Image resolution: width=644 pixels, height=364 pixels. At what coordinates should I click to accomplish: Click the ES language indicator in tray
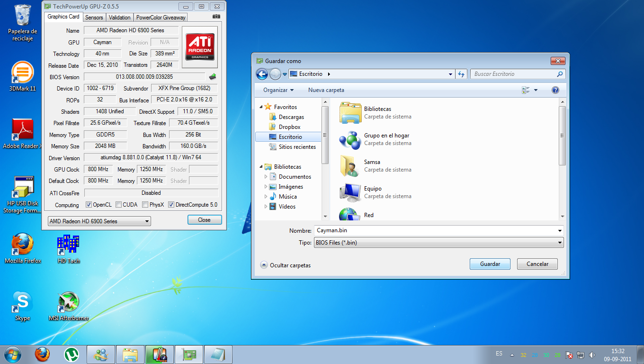499,354
